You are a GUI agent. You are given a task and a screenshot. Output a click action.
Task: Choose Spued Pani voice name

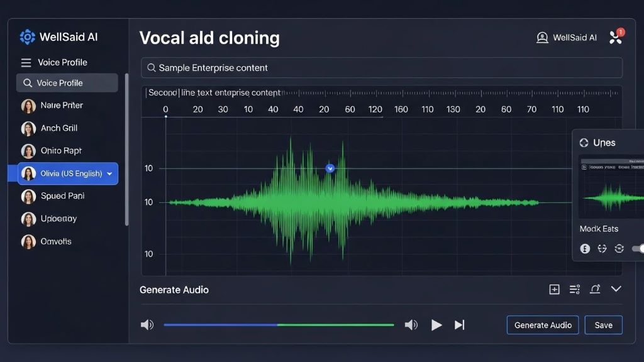click(x=62, y=196)
